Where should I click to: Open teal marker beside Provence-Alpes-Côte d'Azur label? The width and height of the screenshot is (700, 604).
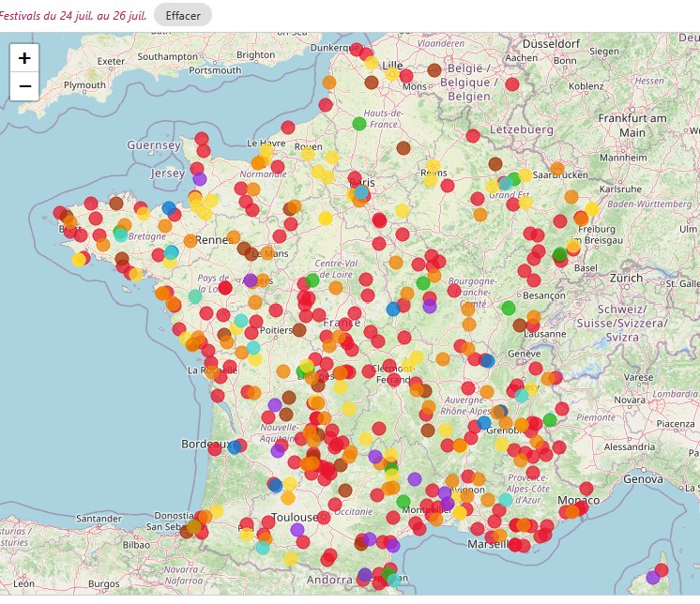(506, 499)
